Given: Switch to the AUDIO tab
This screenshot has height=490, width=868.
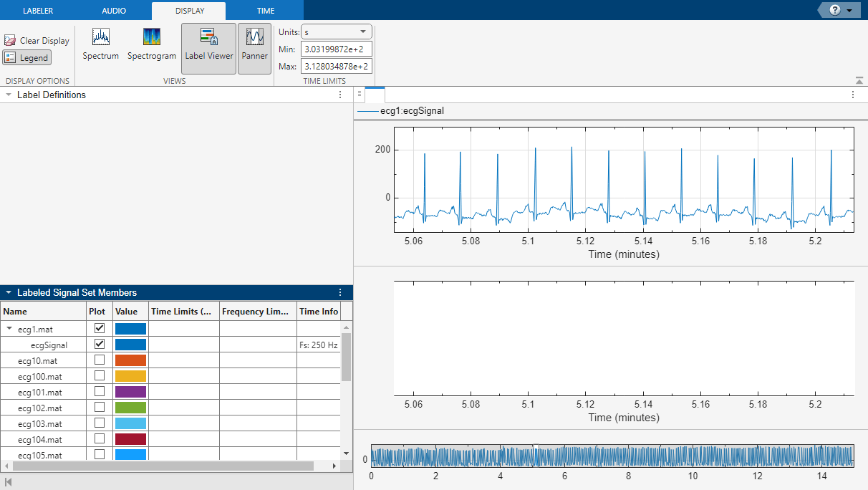Looking at the screenshot, I should pyautogui.click(x=114, y=10).
